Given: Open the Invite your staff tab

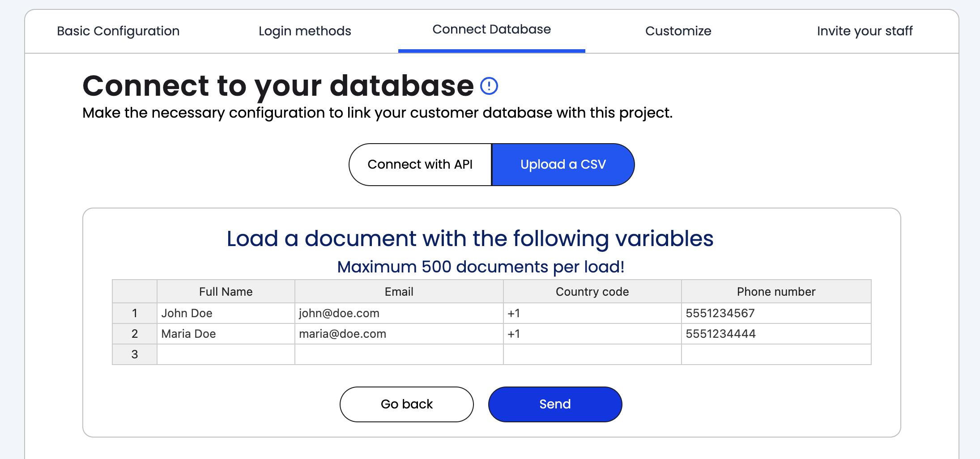Looking at the screenshot, I should 865,31.
